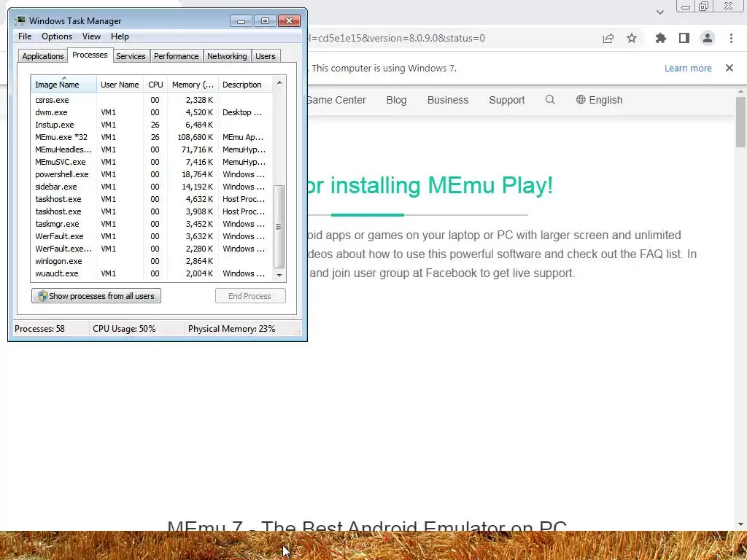
Task: Sort processes by Description column
Action: coord(245,85)
